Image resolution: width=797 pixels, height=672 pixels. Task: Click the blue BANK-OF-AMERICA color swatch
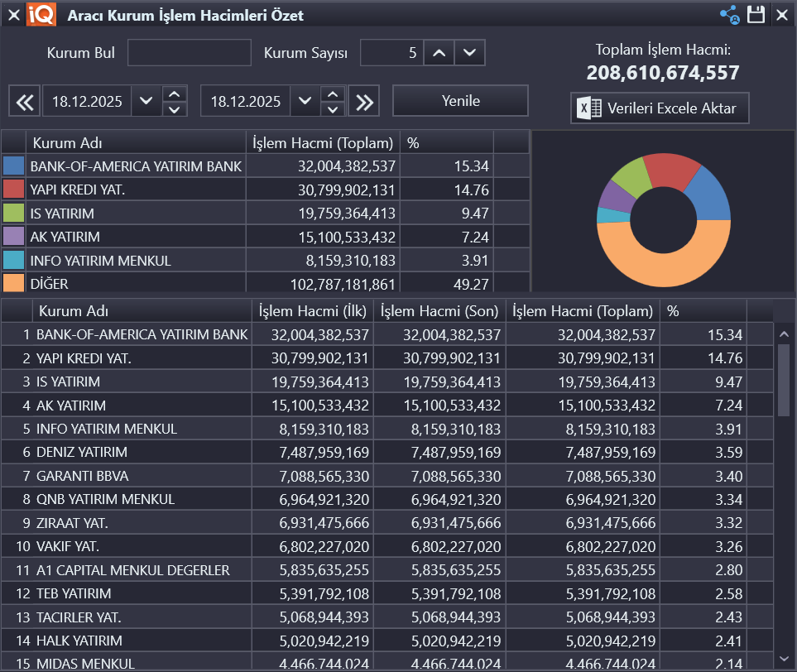click(14, 166)
